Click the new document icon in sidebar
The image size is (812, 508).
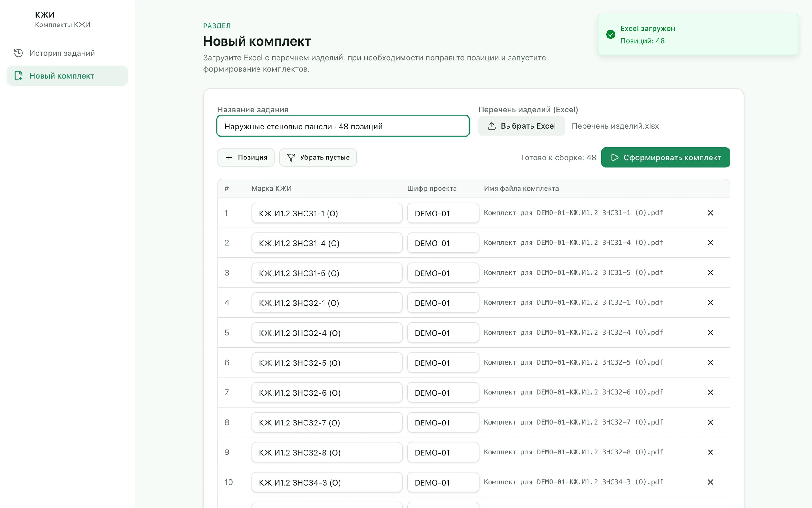coord(18,76)
